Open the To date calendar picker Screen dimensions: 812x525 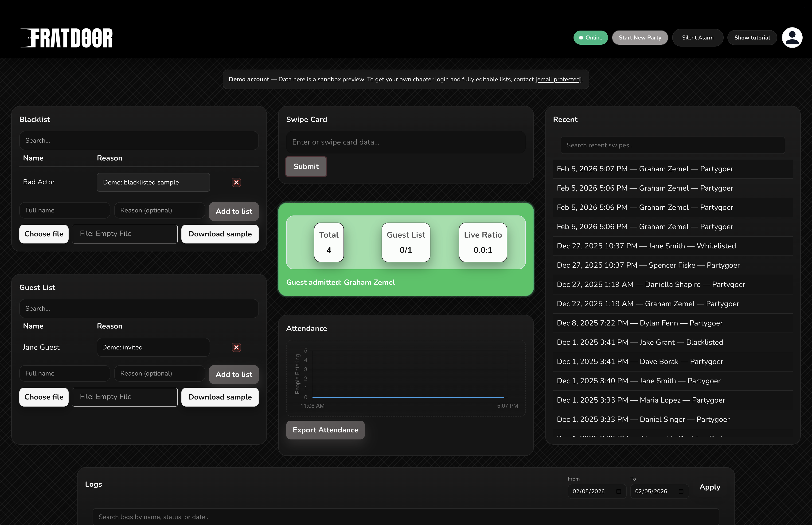(x=681, y=491)
